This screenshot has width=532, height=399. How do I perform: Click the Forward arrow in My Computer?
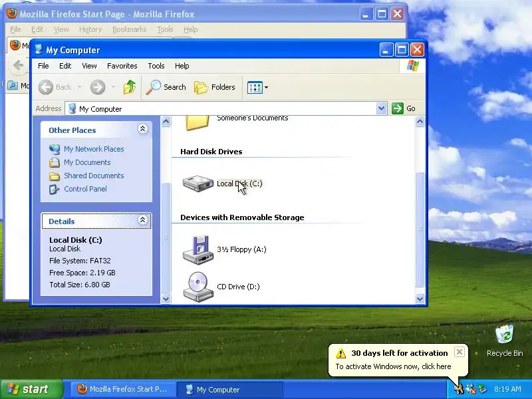(98, 87)
